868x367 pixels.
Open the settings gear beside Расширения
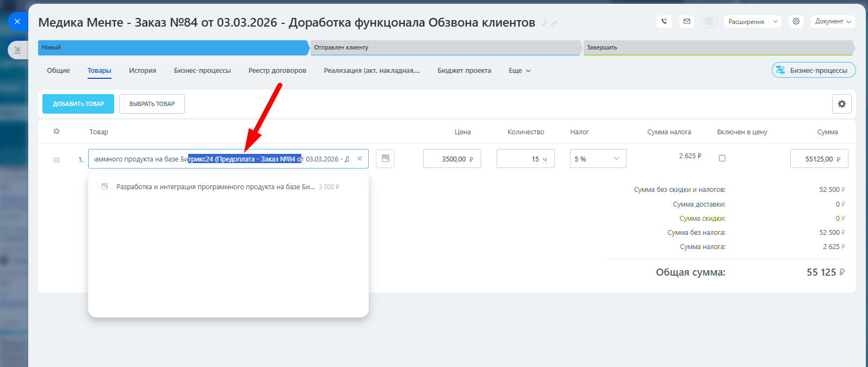[796, 22]
